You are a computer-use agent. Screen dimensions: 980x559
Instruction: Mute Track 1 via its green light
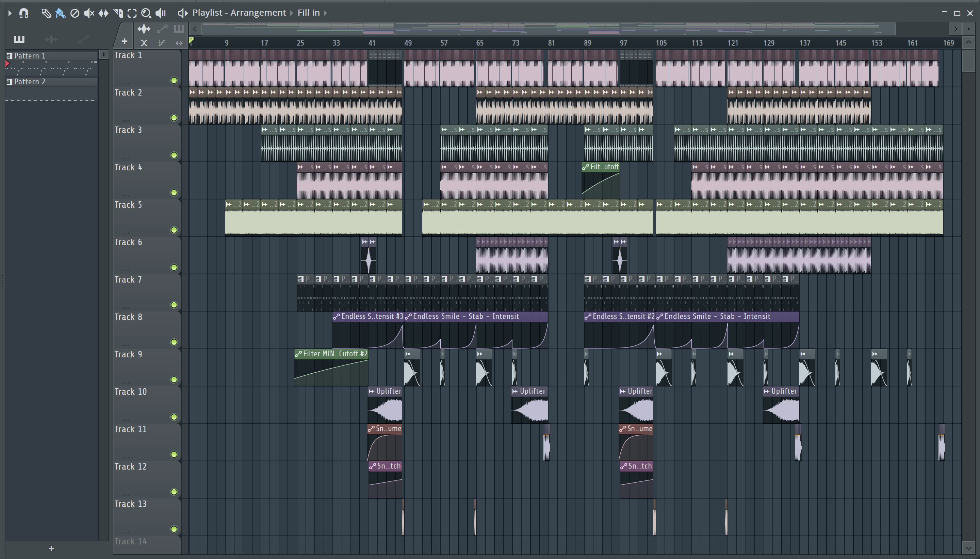(174, 80)
